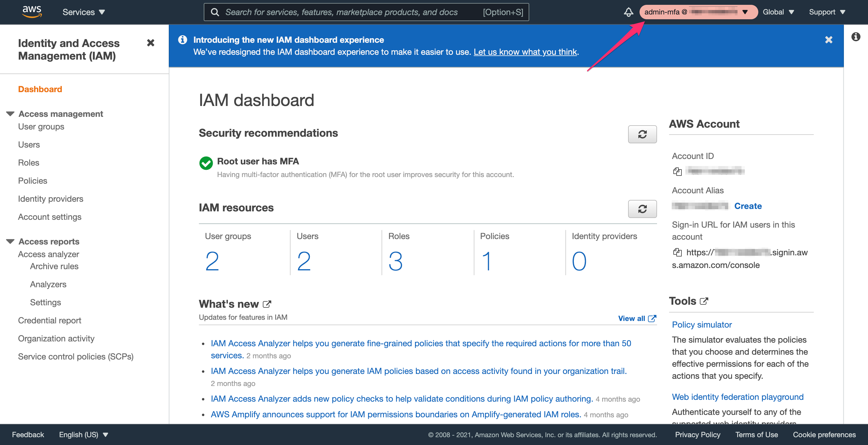
Task: Open news about new policy checks validation
Action: 402,399
